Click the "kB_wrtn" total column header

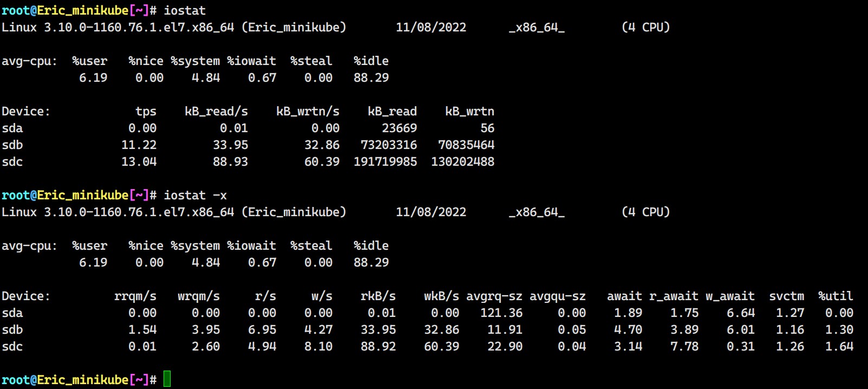coord(469,112)
